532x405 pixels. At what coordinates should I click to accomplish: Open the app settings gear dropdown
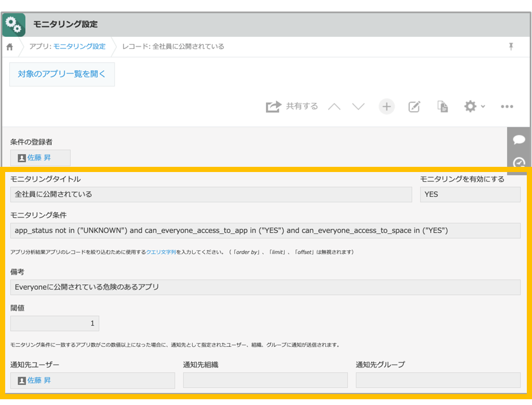point(474,106)
